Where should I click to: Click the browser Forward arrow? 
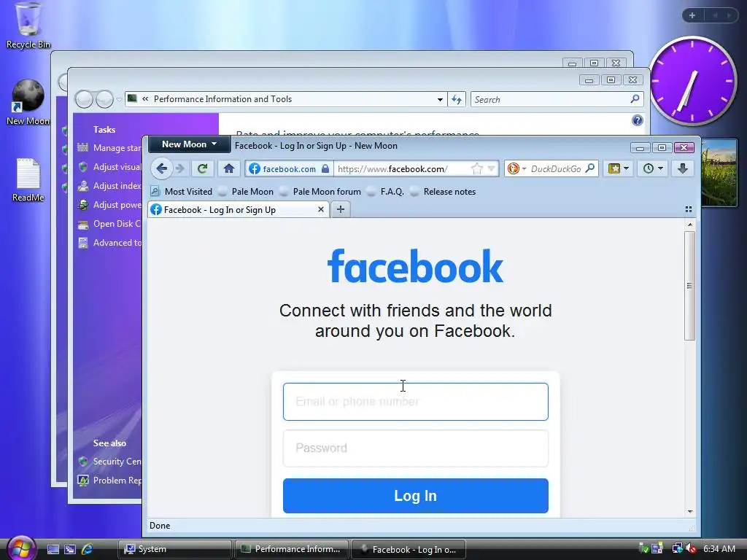179,168
